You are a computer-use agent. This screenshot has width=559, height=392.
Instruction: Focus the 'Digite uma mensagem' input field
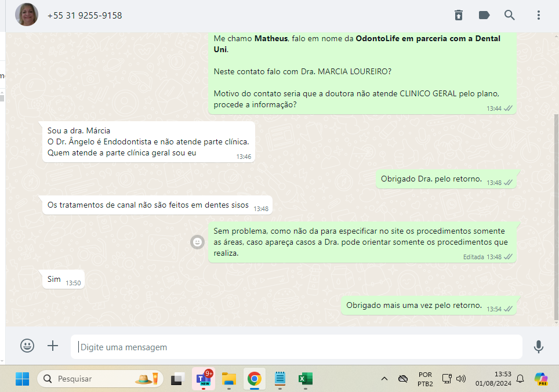(296, 347)
